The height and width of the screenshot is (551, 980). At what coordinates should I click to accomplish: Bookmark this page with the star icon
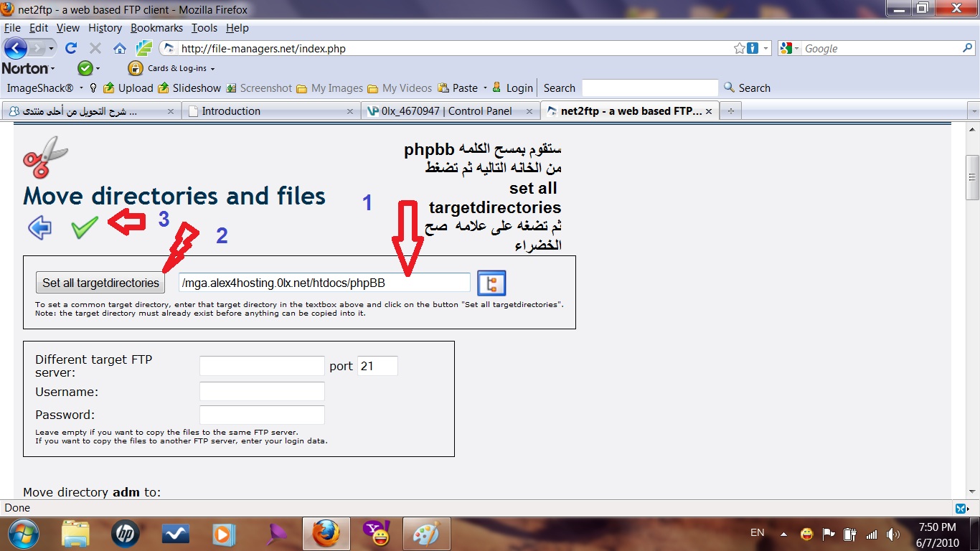[x=739, y=48]
